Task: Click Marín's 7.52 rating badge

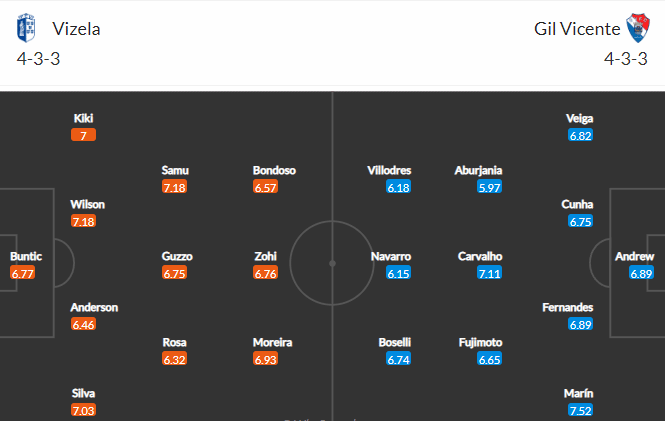Action: (581, 410)
